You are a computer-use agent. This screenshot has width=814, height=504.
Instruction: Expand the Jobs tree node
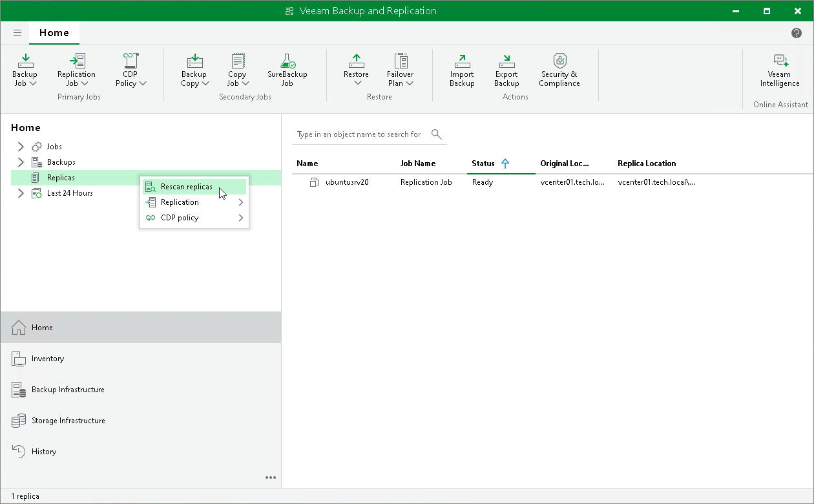(21, 147)
